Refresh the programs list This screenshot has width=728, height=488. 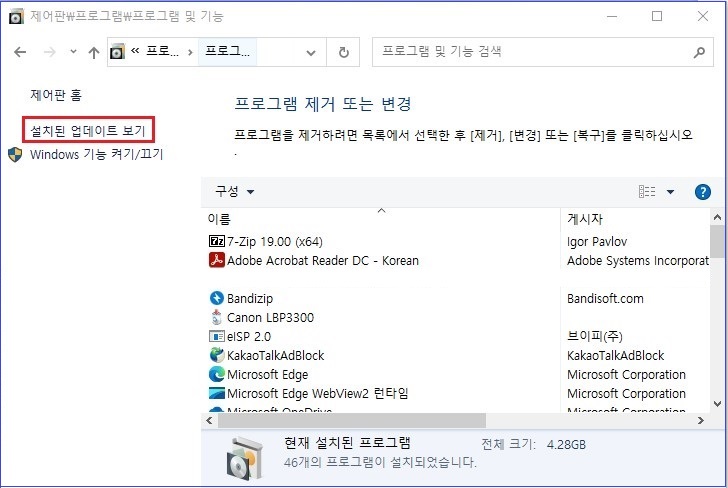pyautogui.click(x=344, y=52)
